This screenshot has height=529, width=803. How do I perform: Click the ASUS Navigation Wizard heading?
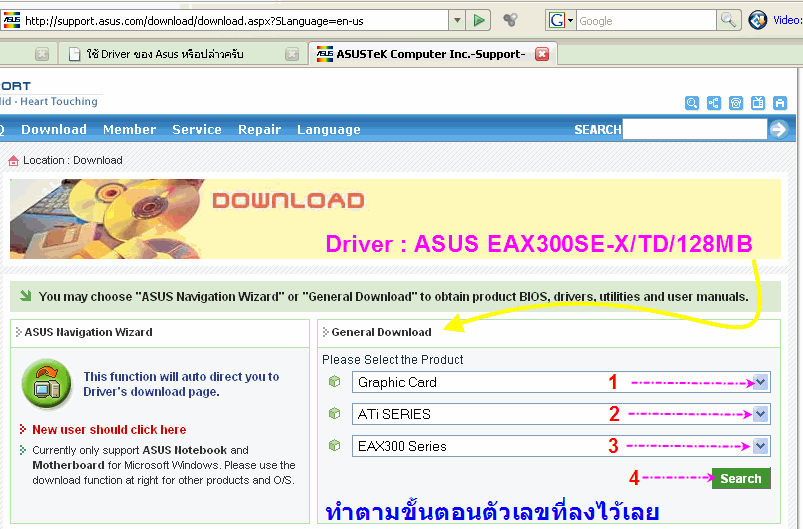point(89,332)
